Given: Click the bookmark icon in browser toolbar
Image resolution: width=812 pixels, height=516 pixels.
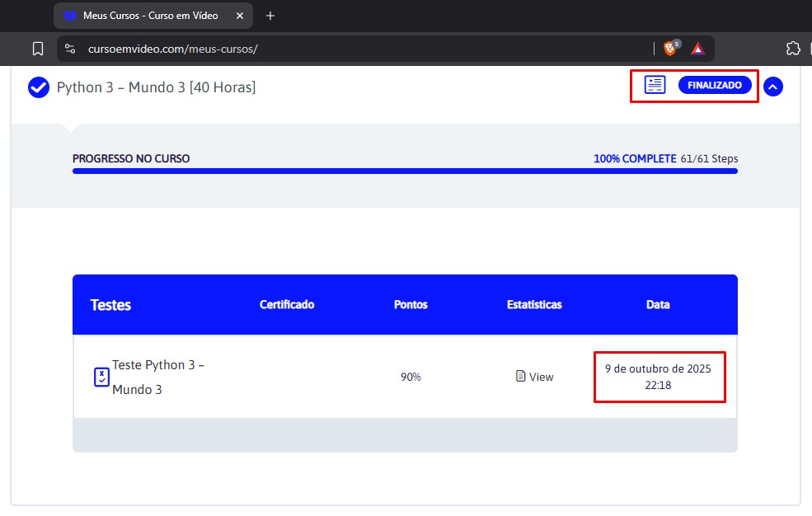Looking at the screenshot, I should click(38, 49).
